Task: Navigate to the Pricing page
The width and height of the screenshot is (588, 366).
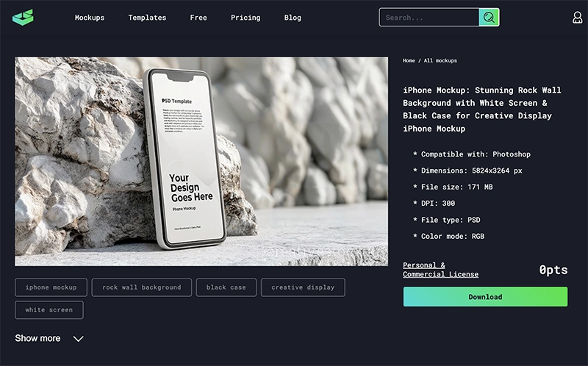Action: 245,18
